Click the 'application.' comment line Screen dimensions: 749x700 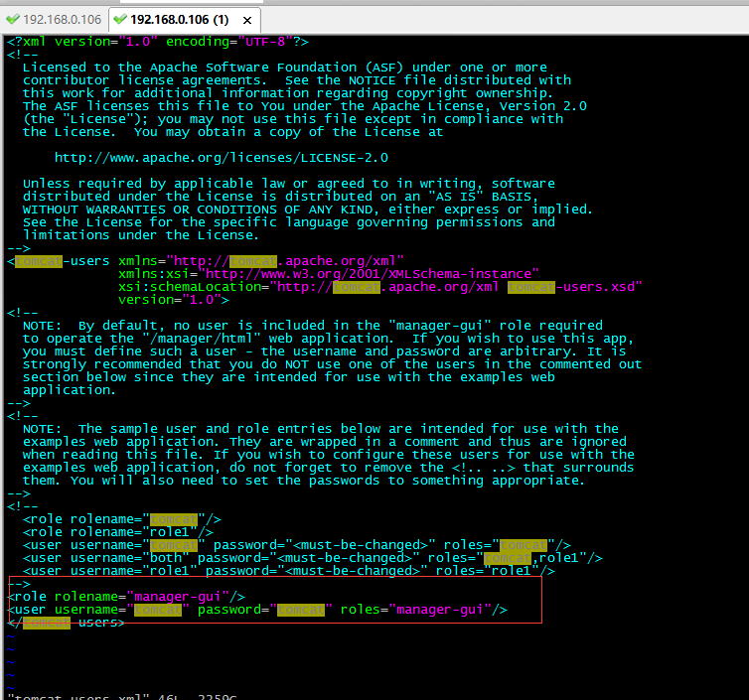pos(70,390)
